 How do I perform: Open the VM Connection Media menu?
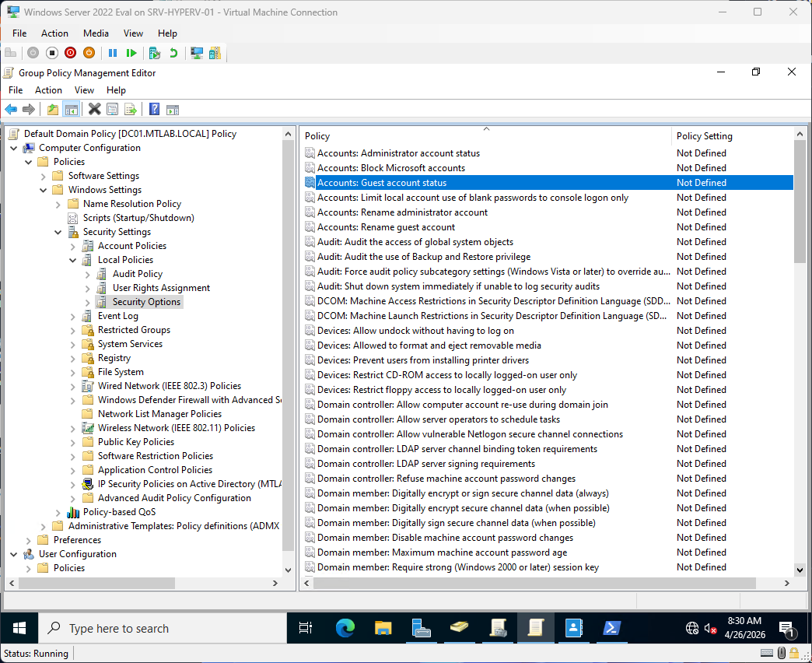click(x=96, y=33)
